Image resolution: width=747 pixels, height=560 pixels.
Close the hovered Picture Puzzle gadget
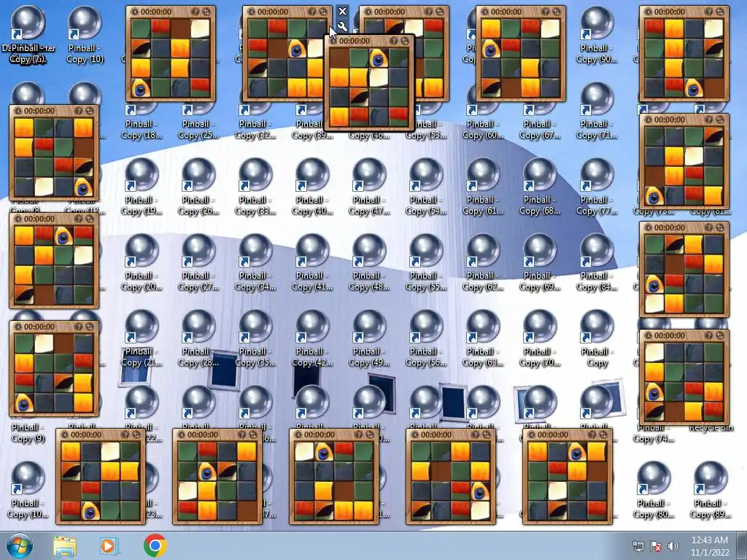(x=342, y=11)
